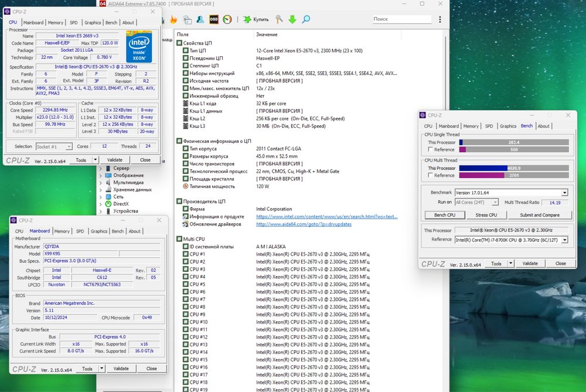Click the Bench CPU button
Viewport: 586px width, 392px height.
click(445, 215)
